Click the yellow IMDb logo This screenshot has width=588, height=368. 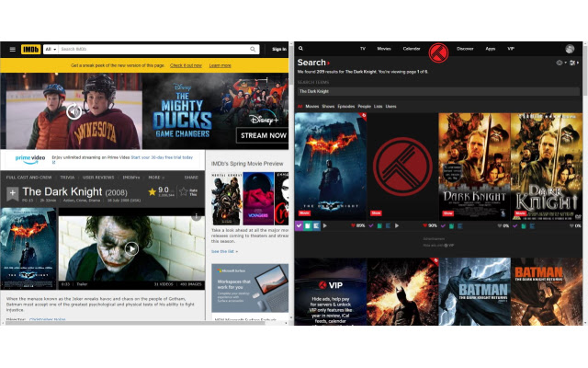coord(30,49)
